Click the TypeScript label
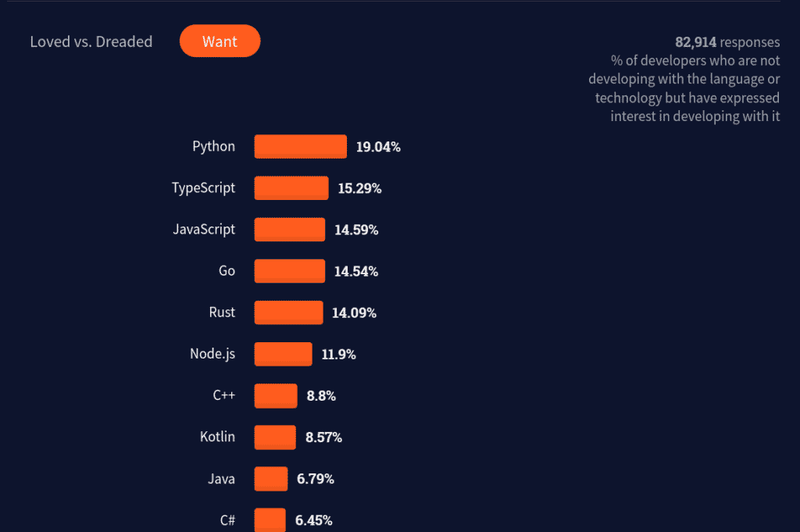 pyautogui.click(x=203, y=187)
